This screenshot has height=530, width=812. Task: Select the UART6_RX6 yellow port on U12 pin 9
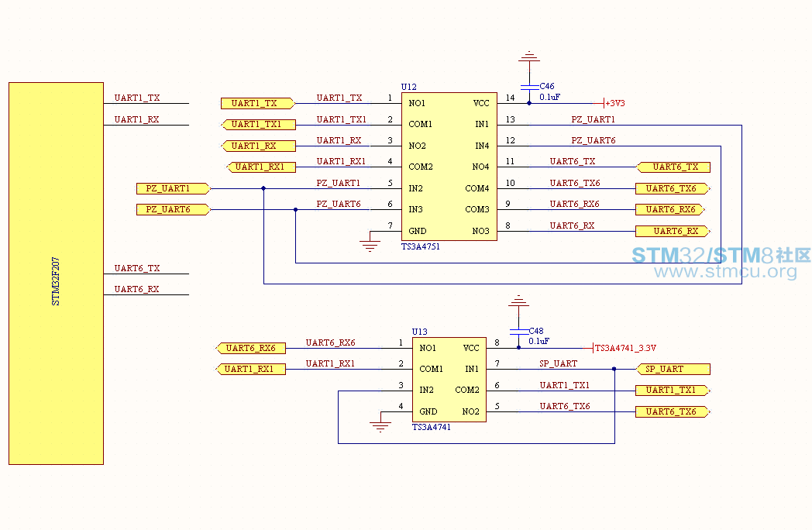coord(670,209)
